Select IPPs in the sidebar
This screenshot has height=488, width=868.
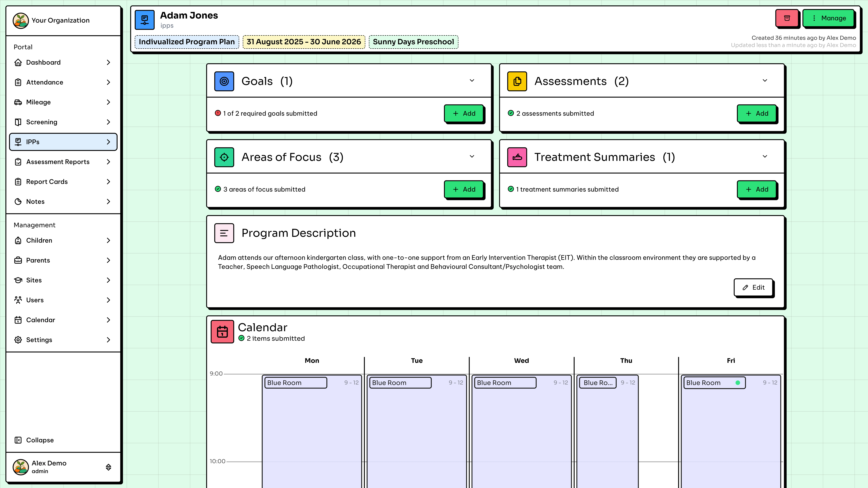[x=63, y=142]
